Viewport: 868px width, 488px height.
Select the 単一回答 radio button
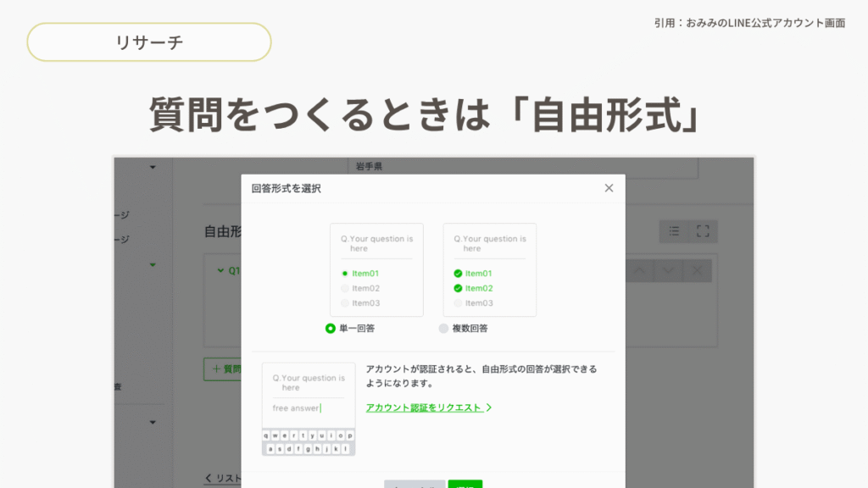[331, 329]
